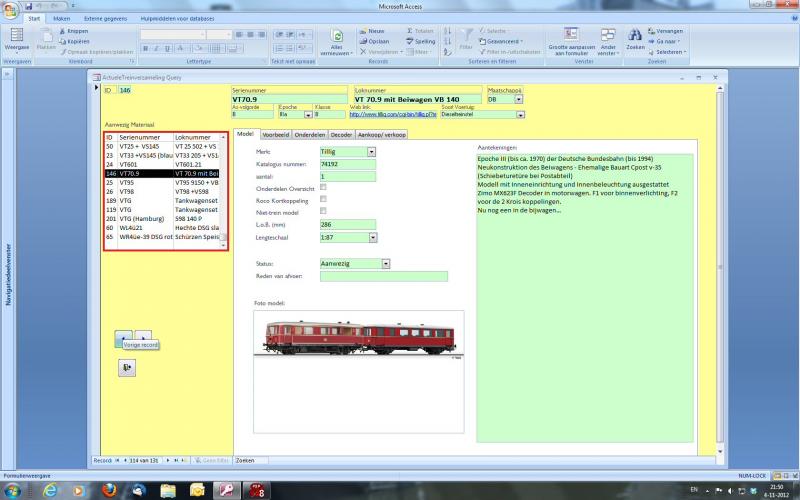Click the Access key taskbar icon

click(227, 490)
